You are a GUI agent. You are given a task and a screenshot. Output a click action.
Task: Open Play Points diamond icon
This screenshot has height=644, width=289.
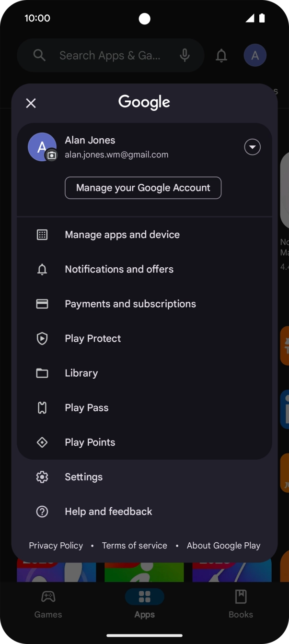tap(42, 442)
